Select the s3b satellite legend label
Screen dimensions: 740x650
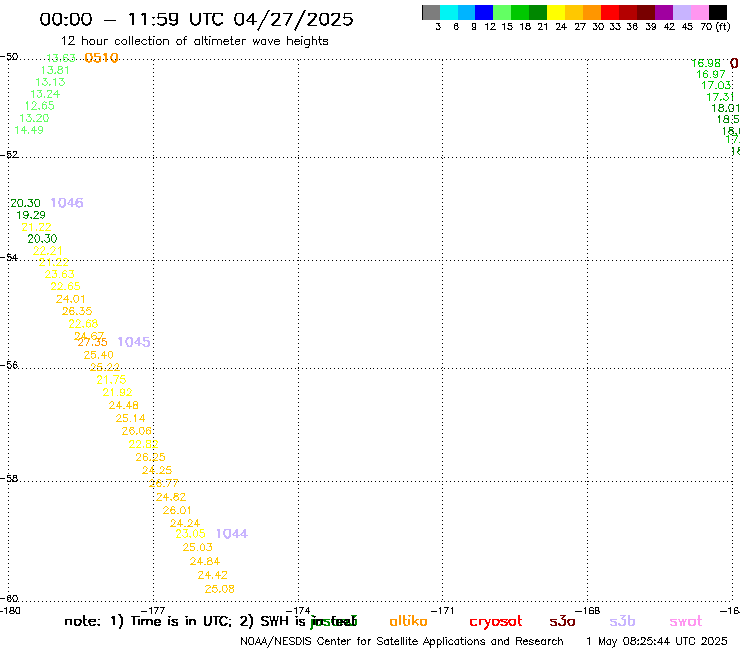622,621
